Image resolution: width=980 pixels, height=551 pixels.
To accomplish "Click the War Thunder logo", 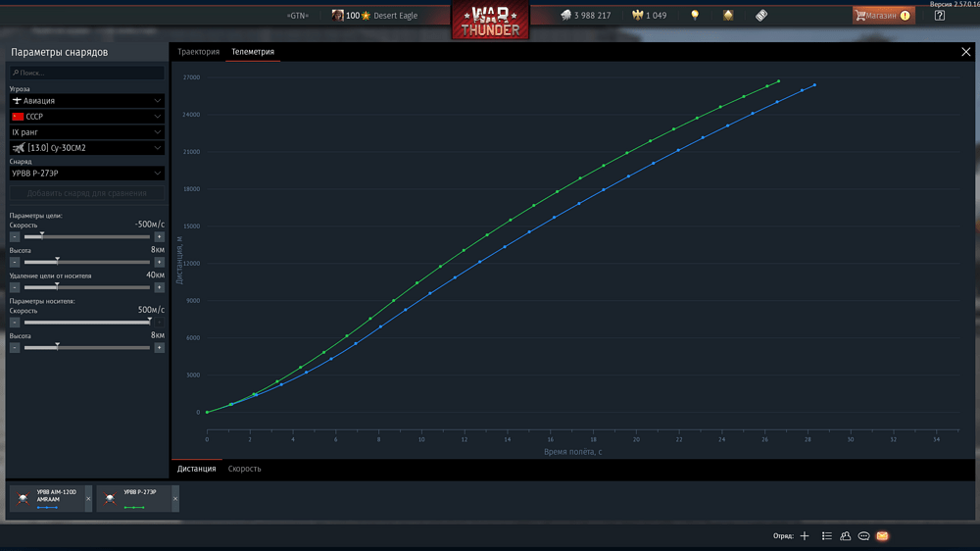I will click(490, 21).
